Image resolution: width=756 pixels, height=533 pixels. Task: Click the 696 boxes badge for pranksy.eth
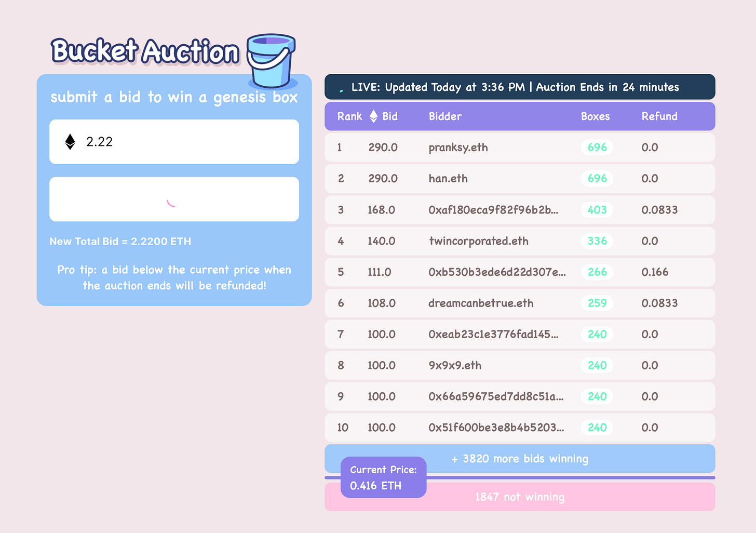point(597,148)
